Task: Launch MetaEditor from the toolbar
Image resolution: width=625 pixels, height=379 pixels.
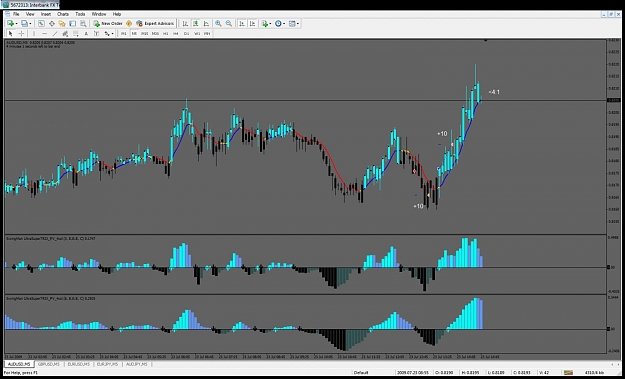Action: pos(129,24)
